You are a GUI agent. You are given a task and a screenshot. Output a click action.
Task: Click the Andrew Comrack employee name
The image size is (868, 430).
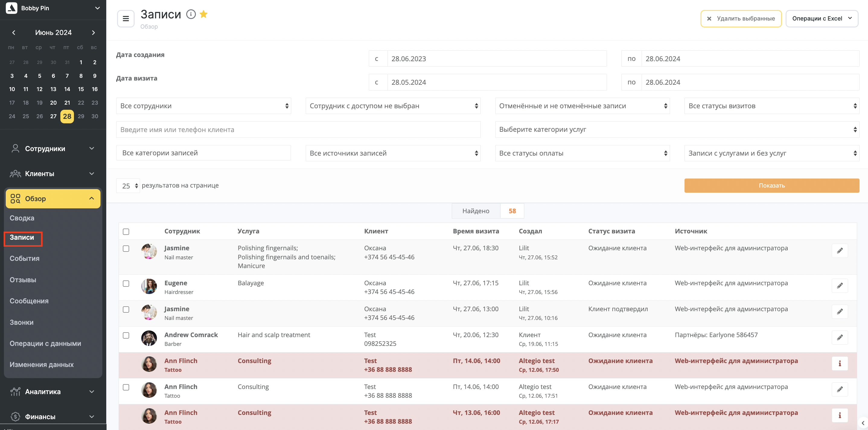[x=191, y=335]
